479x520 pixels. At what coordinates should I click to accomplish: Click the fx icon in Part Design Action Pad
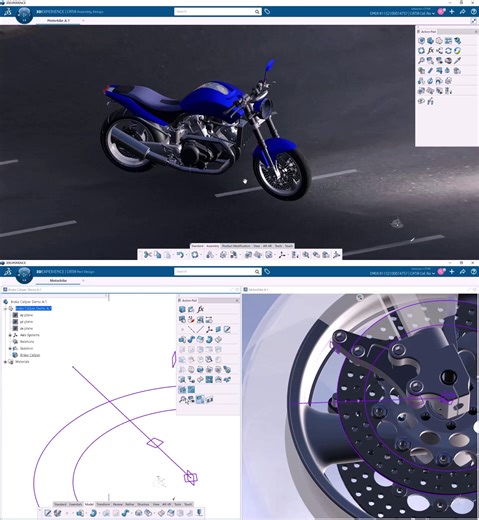[x=200, y=309]
